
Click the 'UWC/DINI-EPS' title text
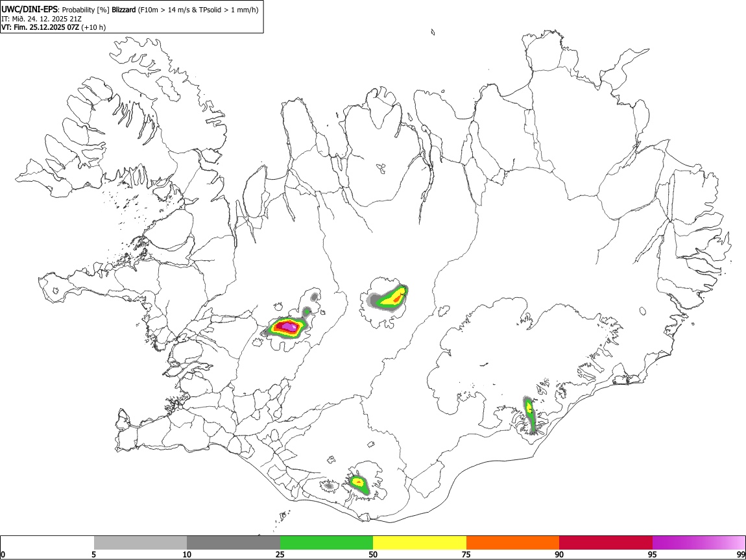tap(30, 10)
